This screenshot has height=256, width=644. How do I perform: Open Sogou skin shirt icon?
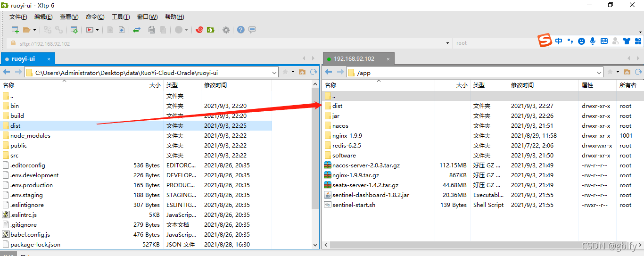tap(627, 41)
